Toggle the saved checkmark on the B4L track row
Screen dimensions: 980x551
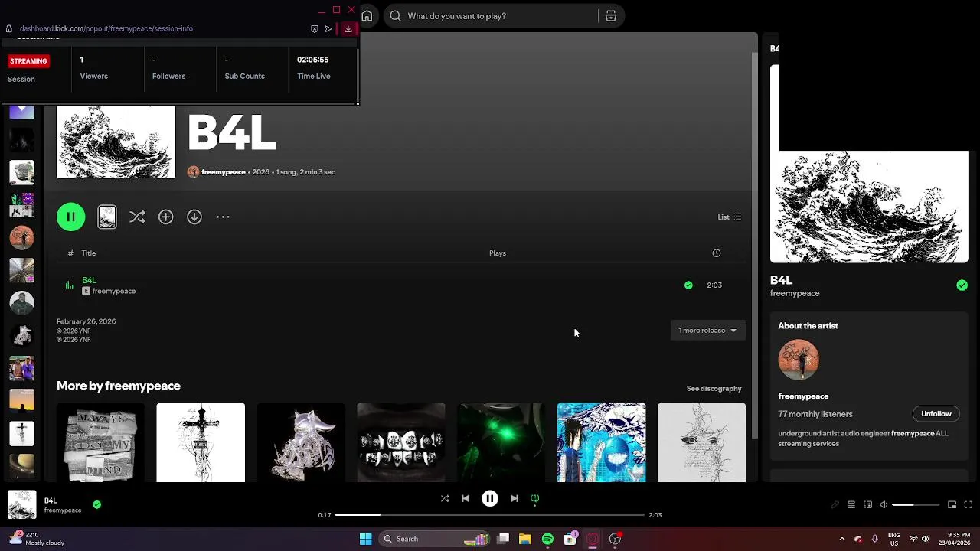688,285
